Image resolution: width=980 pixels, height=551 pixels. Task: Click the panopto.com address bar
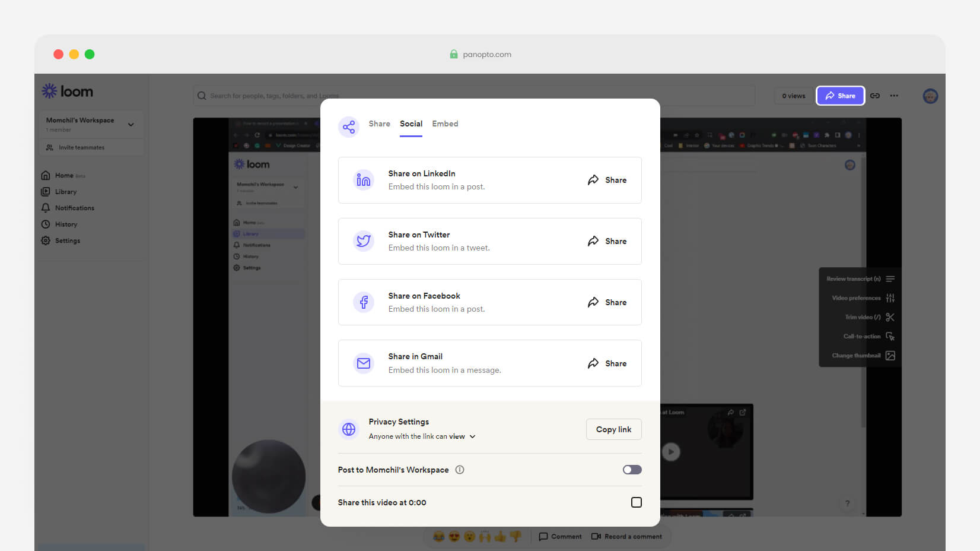click(x=481, y=54)
